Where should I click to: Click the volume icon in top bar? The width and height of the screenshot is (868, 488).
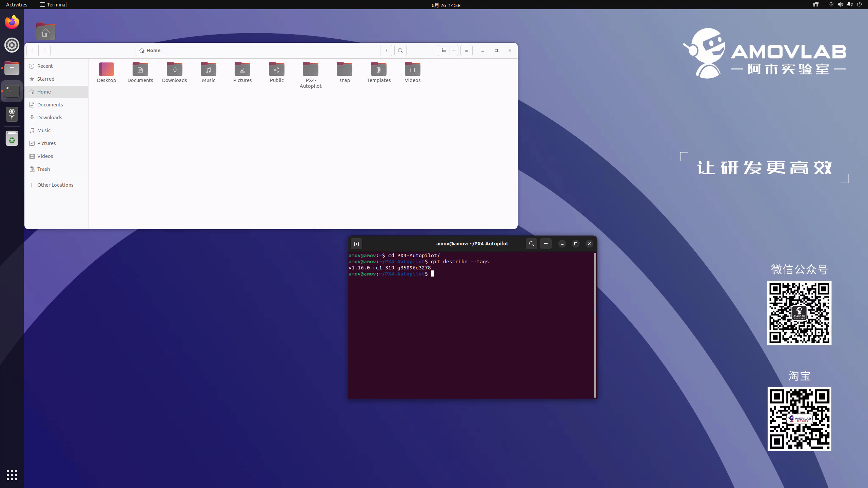(840, 5)
